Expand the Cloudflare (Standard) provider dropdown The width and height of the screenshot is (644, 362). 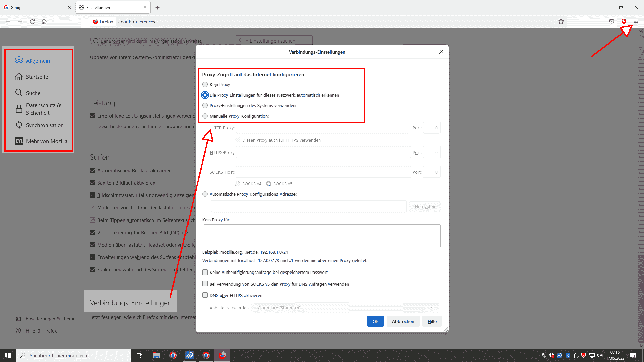[345, 308]
